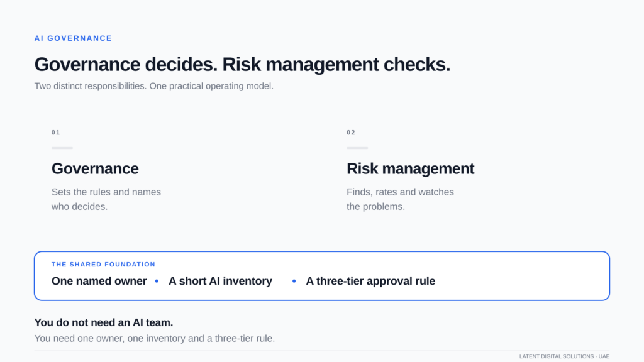Image resolution: width=644 pixels, height=362 pixels.
Task: Click the 'AI GOVERNANCE' section label
Action: point(73,38)
